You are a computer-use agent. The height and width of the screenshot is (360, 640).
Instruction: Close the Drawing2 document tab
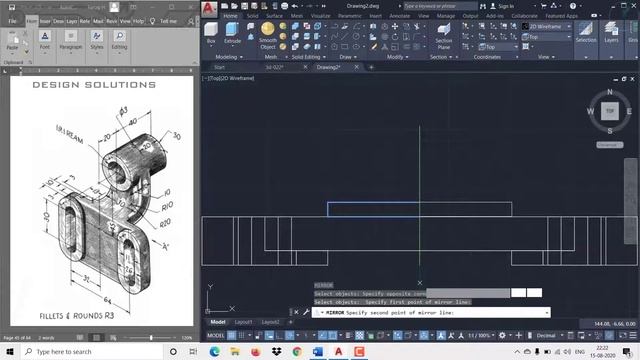(356, 67)
